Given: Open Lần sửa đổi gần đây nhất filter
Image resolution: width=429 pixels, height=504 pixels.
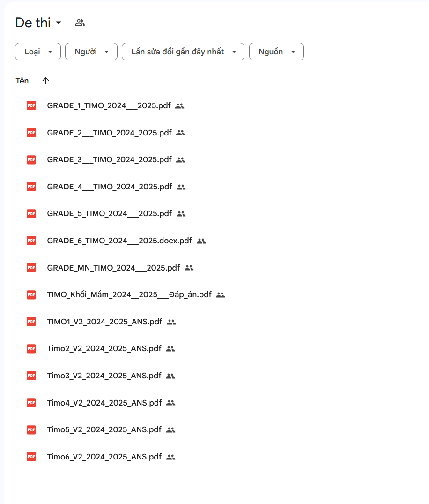Looking at the screenshot, I should point(183,52).
